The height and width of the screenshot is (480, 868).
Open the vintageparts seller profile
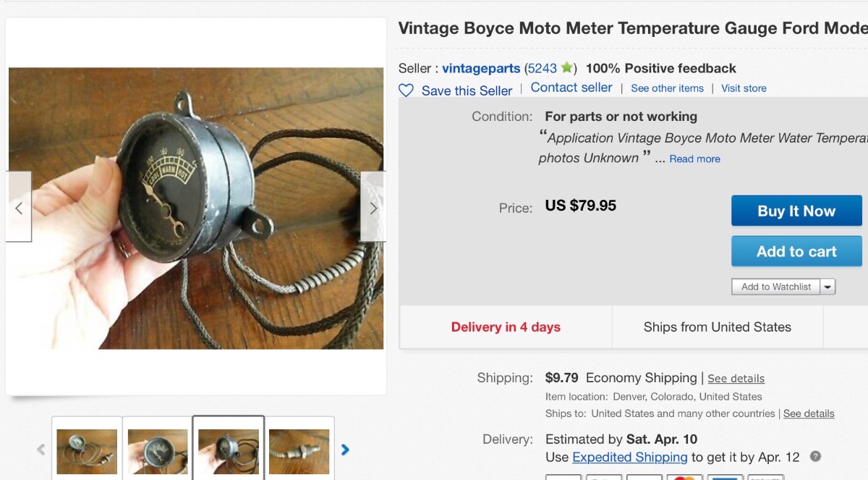[x=481, y=68]
